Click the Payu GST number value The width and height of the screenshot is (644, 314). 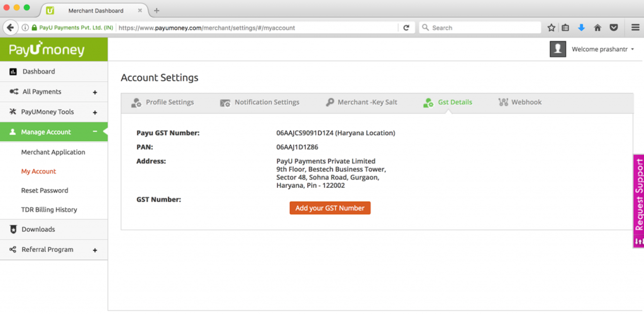pos(336,133)
